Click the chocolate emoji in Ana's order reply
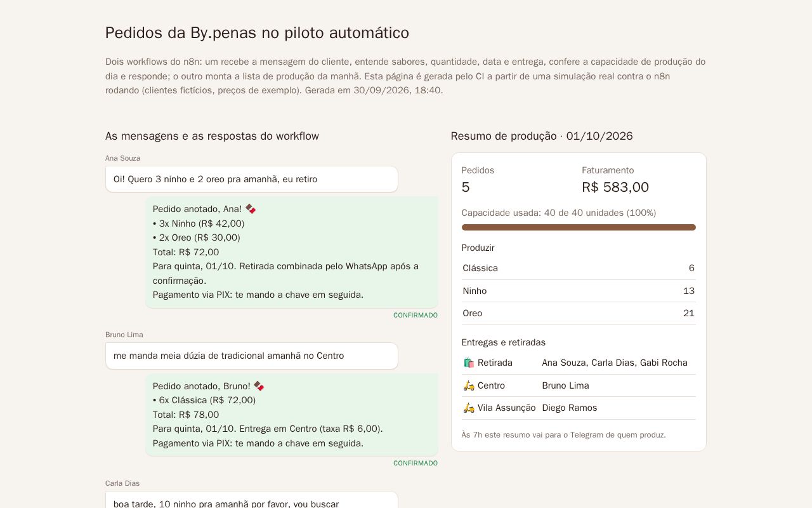Screen dimensions: 812x508 click(251, 209)
